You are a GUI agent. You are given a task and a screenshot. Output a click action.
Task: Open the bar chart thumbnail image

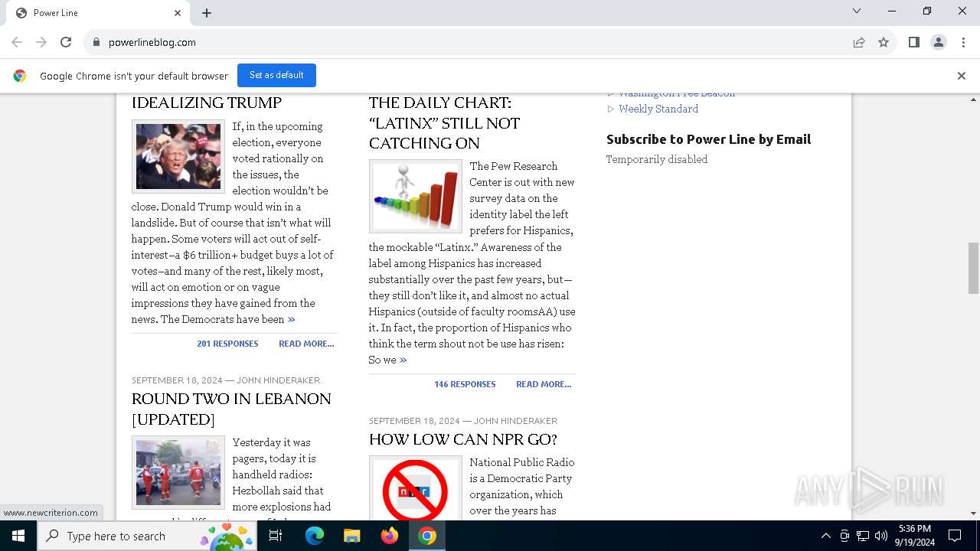416,196
